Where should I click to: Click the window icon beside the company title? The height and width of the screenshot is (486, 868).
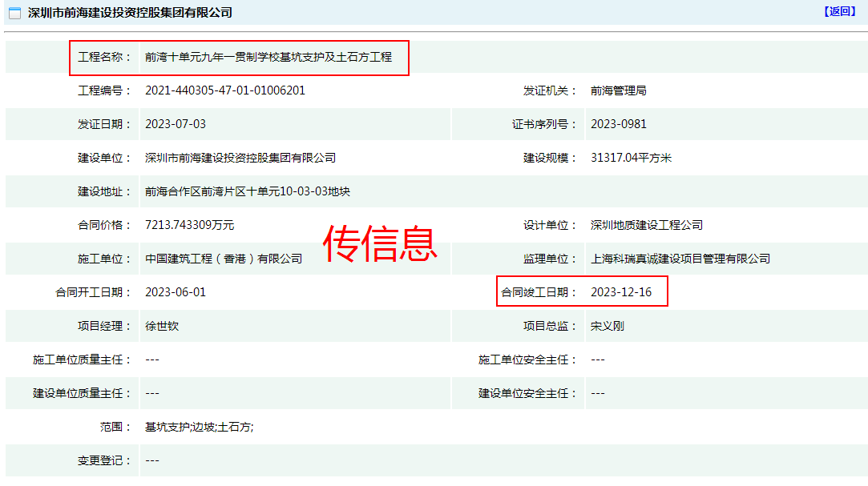14,13
